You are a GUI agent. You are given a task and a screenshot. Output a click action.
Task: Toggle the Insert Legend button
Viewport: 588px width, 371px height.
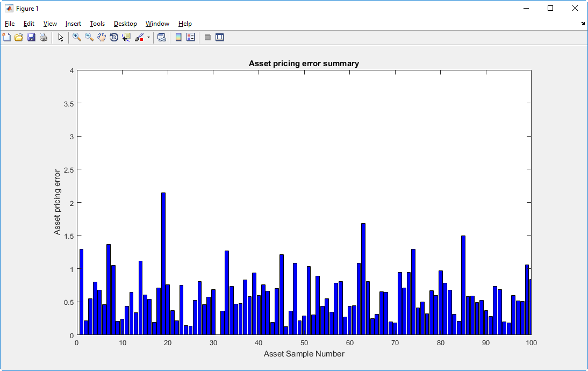191,38
